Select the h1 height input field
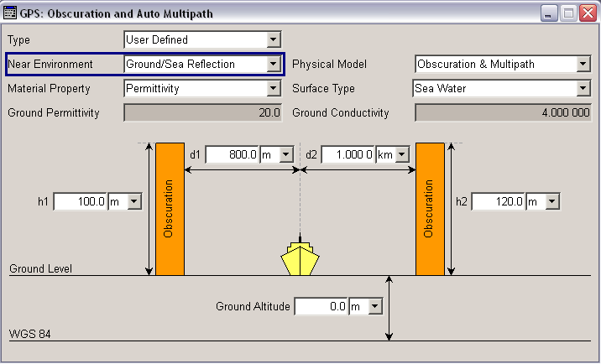Image resolution: width=601 pixels, height=364 pixels. [81, 201]
